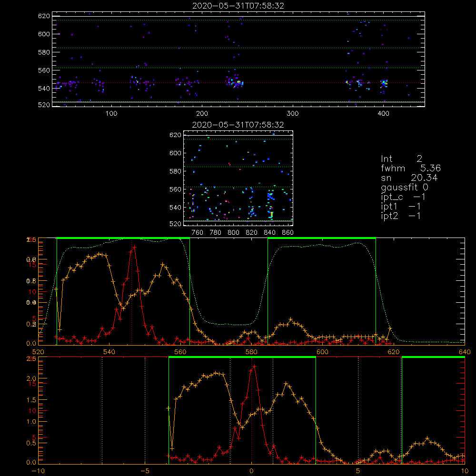Click x-axis label 5 of the bottom plot
The height and width of the screenshot is (476, 476).
point(358,471)
